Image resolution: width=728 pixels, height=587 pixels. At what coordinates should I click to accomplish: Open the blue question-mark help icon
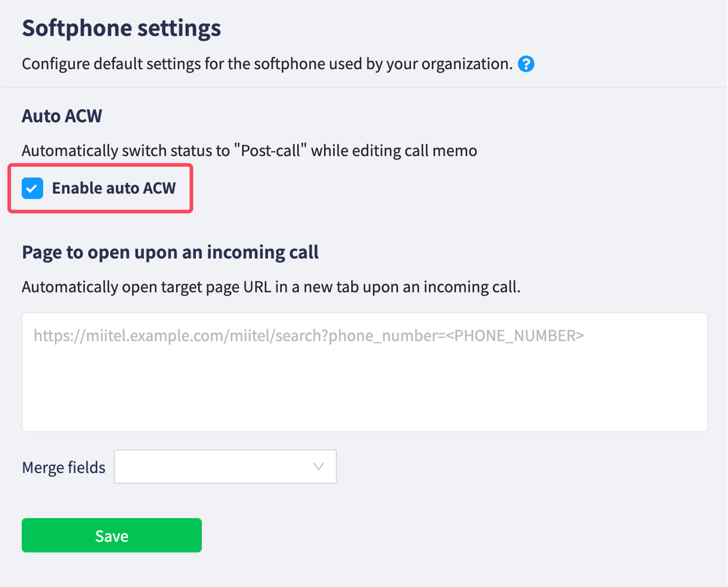526,64
